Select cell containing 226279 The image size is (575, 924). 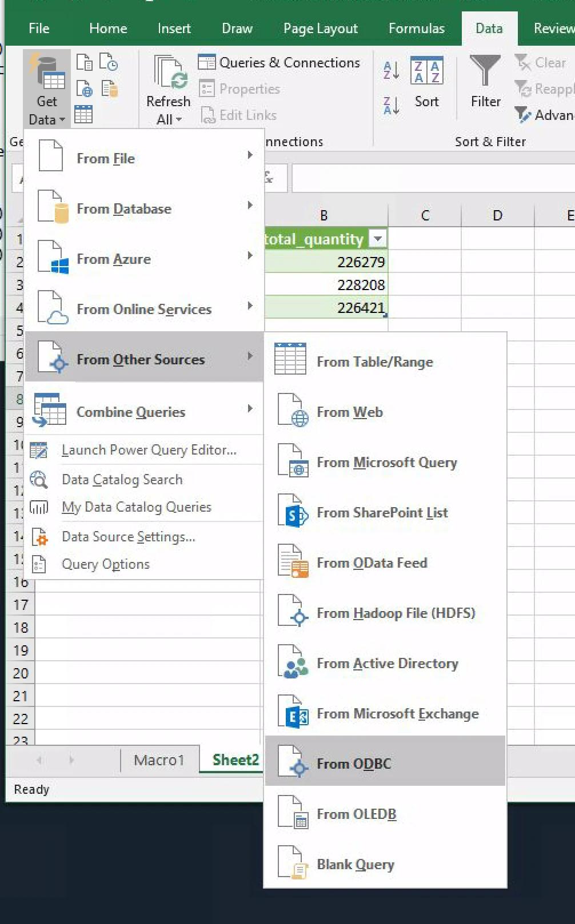[x=326, y=262]
